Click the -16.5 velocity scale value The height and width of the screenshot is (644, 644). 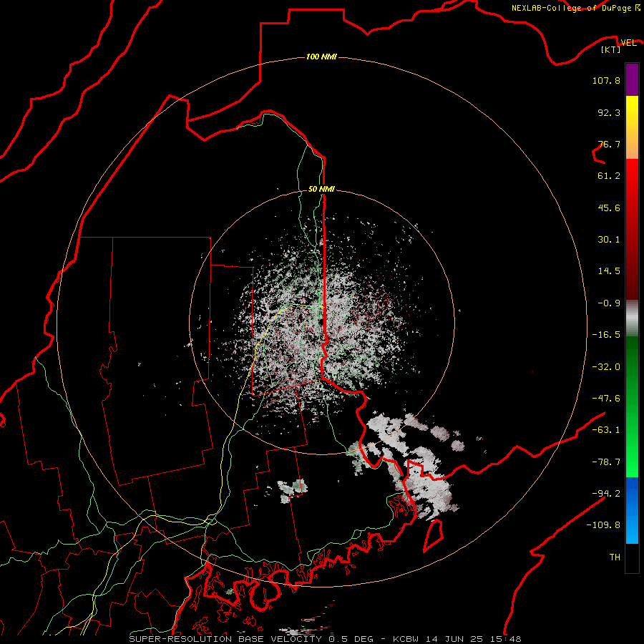(606, 335)
